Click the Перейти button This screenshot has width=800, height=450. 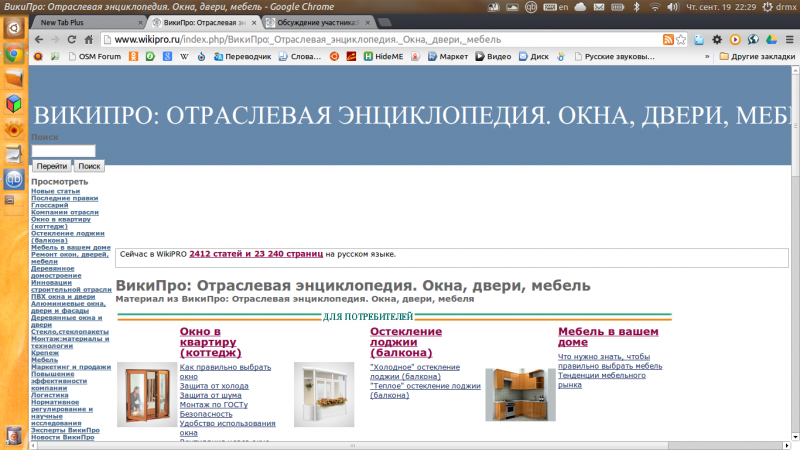point(52,166)
